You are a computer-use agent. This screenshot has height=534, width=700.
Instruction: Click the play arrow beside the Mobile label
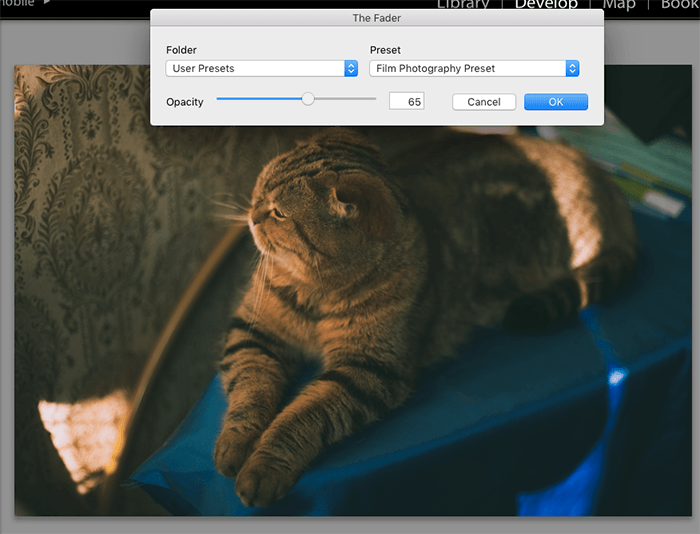46,3
